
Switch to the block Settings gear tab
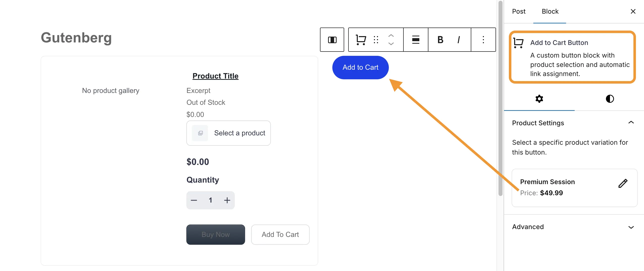pyautogui.click(x=539, y=99)
